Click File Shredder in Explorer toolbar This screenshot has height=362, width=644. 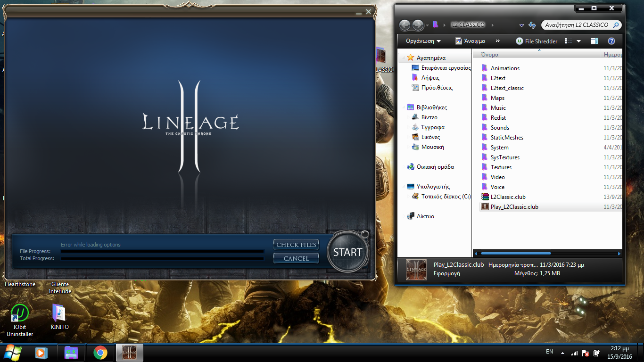pyautogui.click(x=537, y=41)
